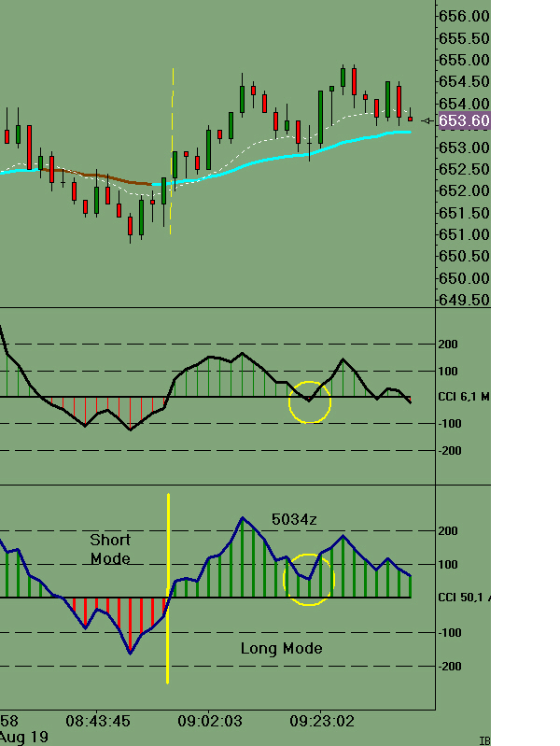
Task: Click the CCI 50,1 indicator label
Action: [x=464, y=598]
